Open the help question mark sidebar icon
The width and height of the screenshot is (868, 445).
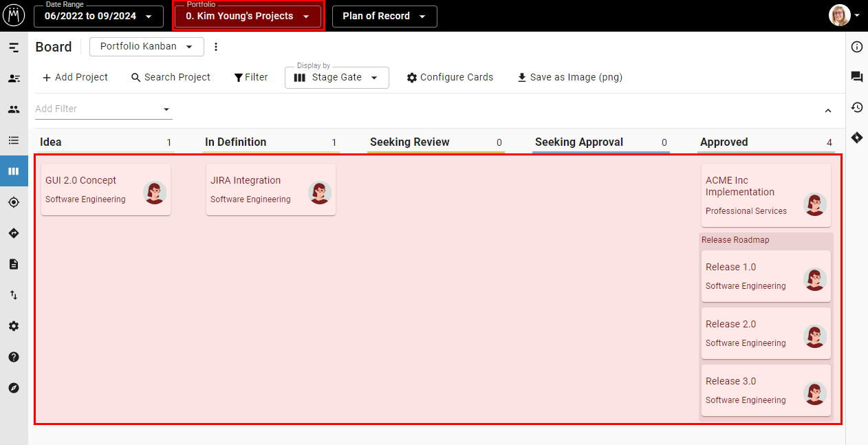[x=14, y=357]
